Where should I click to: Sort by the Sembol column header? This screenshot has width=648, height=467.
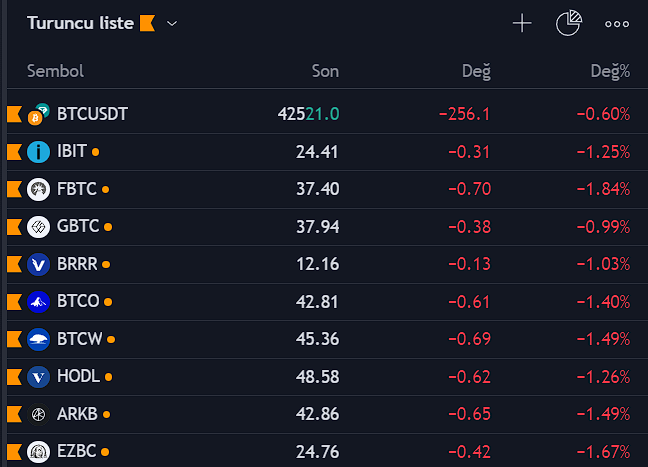(x=55, y=71)
